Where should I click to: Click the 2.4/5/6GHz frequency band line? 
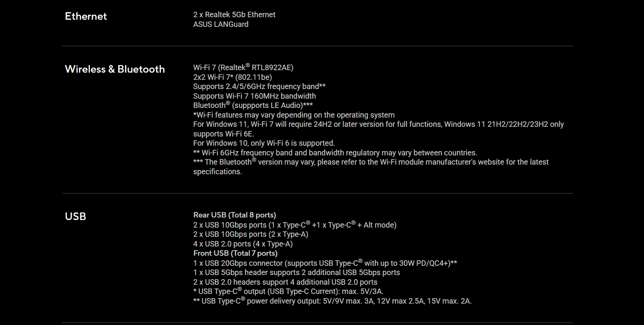pos(259,86)
